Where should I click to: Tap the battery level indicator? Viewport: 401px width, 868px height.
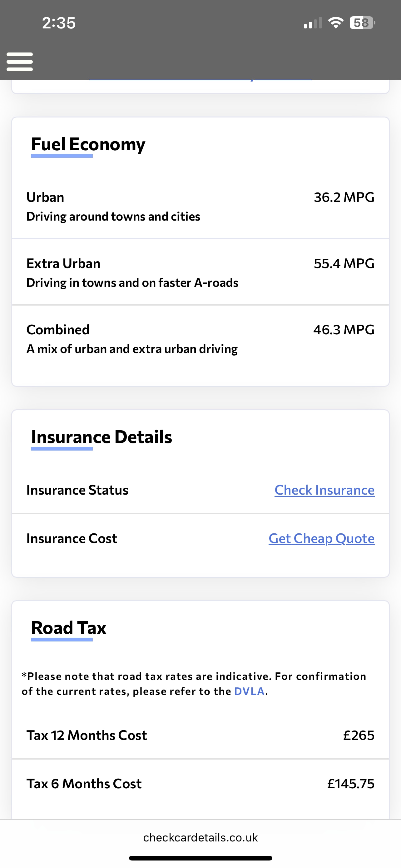tap(362, 23)
